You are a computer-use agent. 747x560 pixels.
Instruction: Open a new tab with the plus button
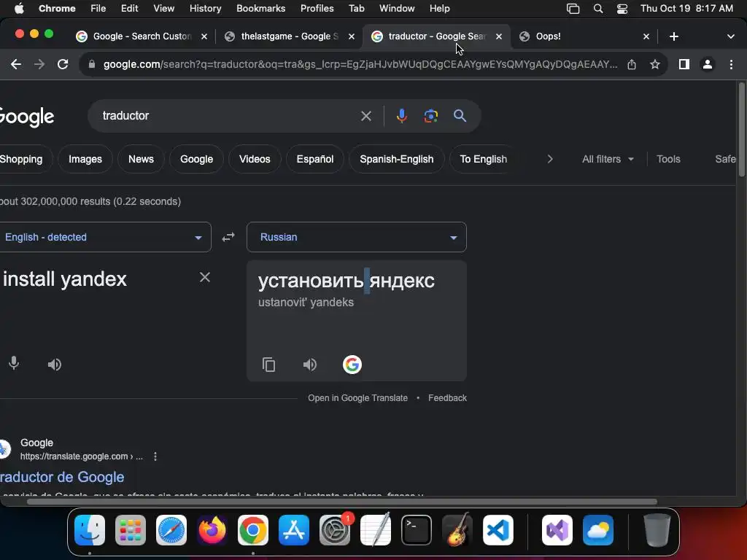click(673, 36)
